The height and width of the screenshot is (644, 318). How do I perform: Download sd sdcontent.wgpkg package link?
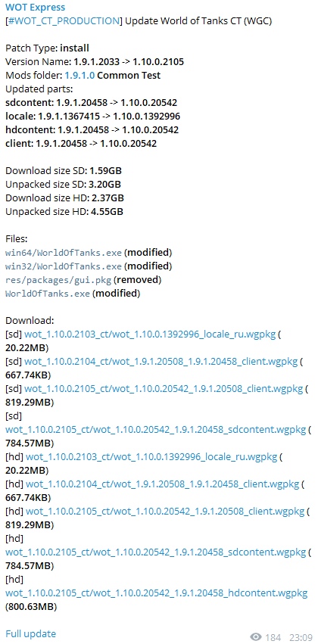[156, 430]
